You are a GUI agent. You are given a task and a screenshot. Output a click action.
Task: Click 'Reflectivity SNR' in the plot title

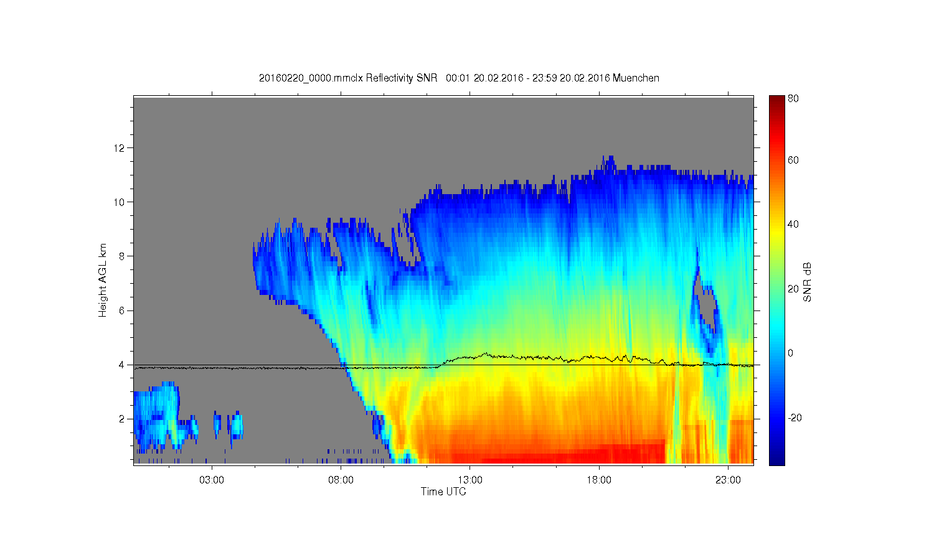click(403, 78)
